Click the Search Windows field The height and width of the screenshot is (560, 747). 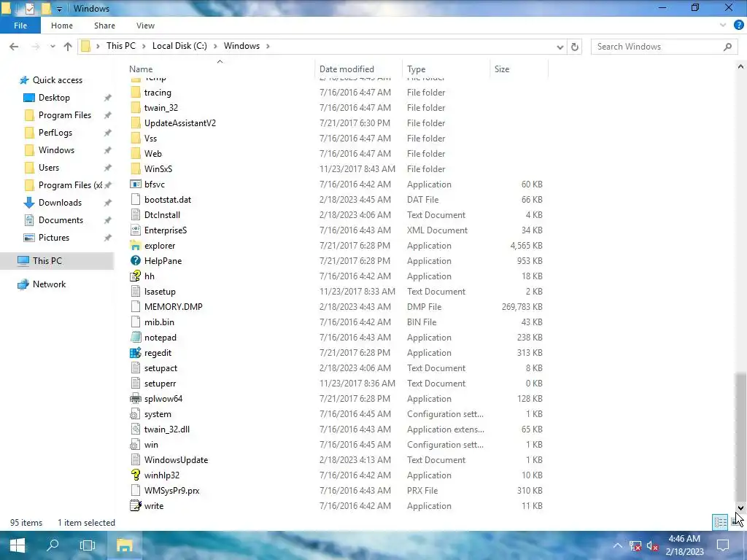664,47
